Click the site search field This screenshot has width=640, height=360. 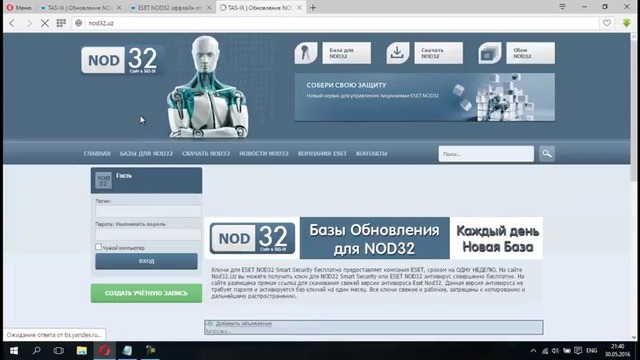486,154
